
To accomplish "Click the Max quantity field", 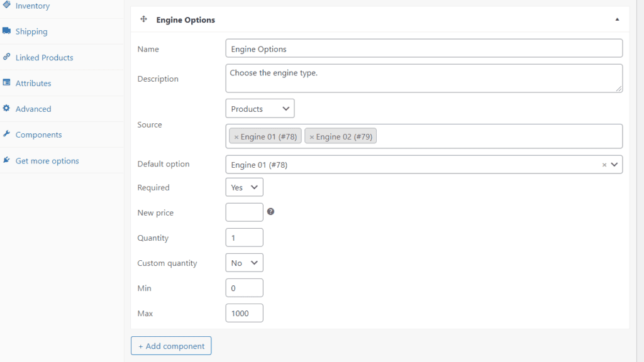I will pos(244,313).
